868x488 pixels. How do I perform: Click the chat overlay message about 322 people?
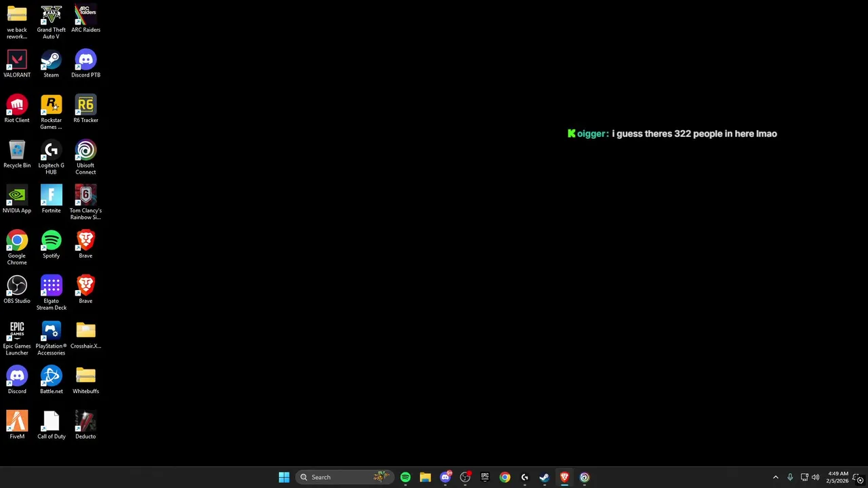tap(672, 134)
